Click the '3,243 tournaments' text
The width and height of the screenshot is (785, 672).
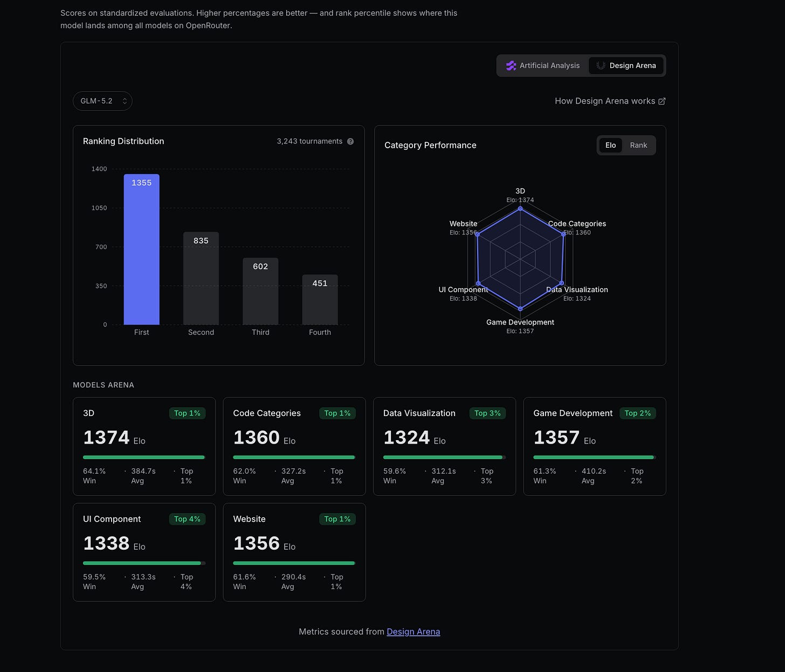pos(309,141)
